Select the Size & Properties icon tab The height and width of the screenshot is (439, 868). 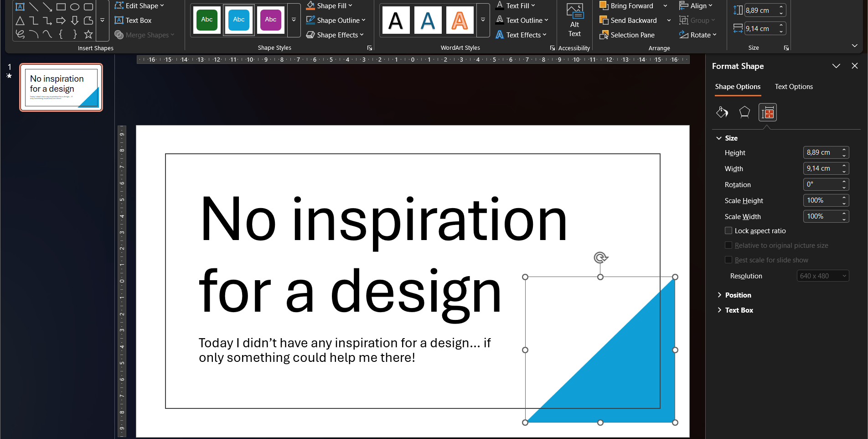[x=767, y=112]
